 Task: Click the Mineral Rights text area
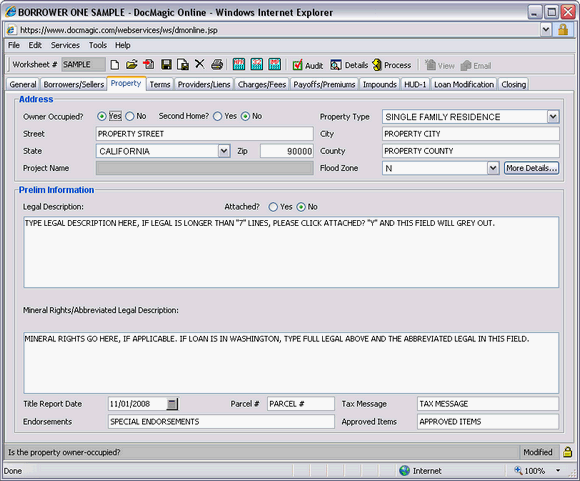[291, 363]
